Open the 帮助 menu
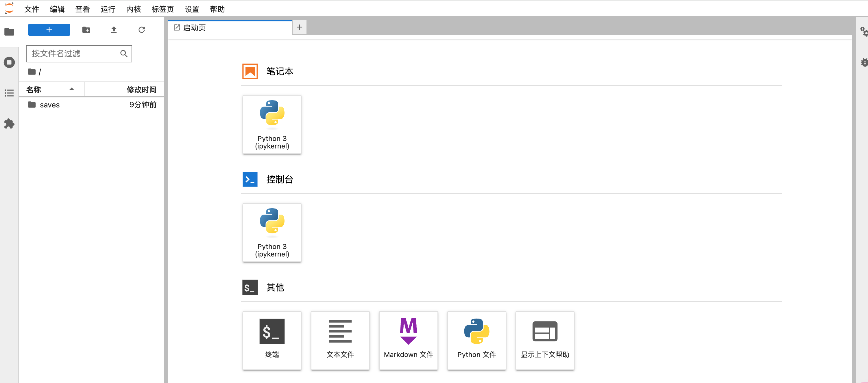Image resolution: width=868 pixels, height=383 pixels. click(x=217, y=9)
